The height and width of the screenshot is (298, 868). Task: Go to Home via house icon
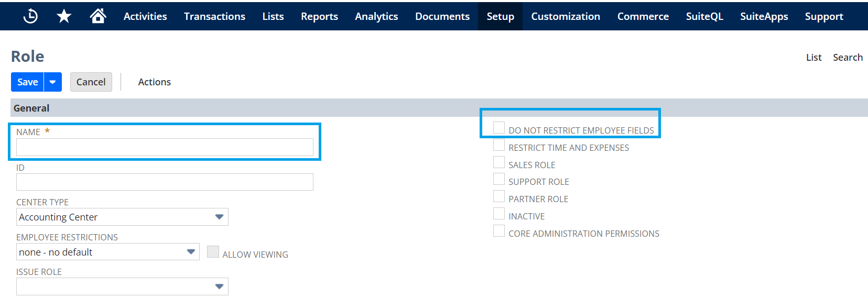tap(98, 16)
